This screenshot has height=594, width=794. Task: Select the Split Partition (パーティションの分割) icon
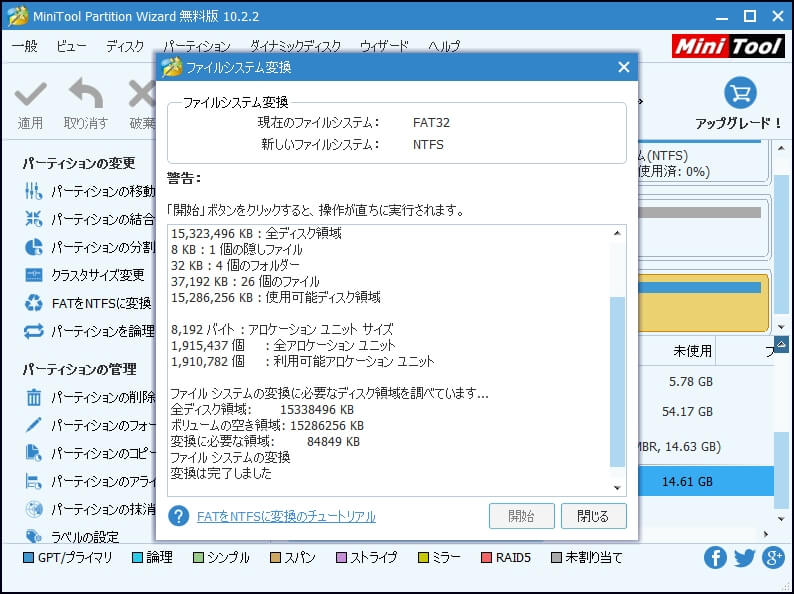point(33,247)
